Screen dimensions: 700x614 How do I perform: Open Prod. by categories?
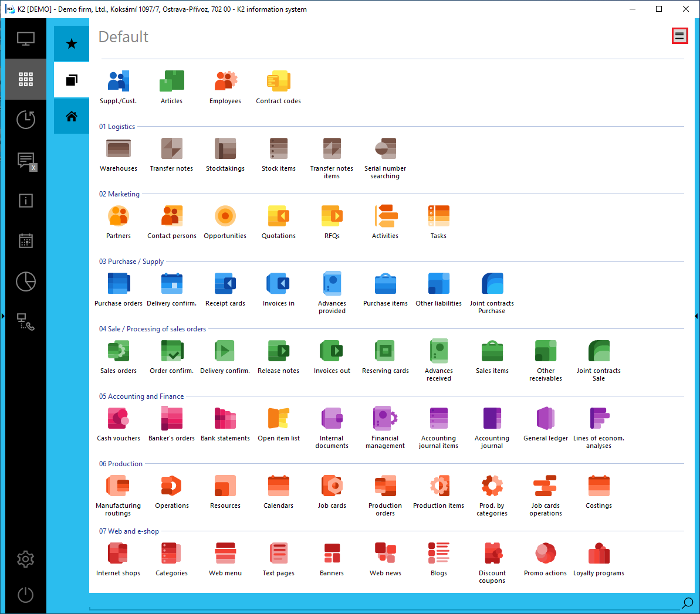tap(492, 496)
